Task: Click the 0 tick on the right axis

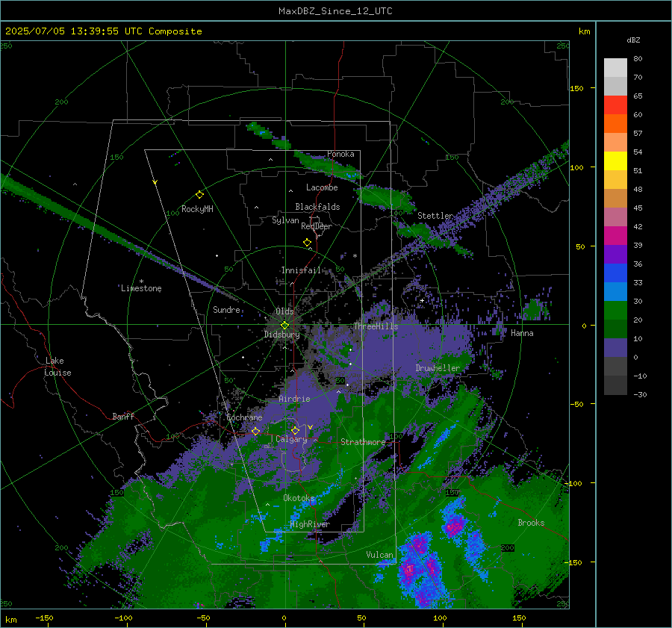Action: 584,326
